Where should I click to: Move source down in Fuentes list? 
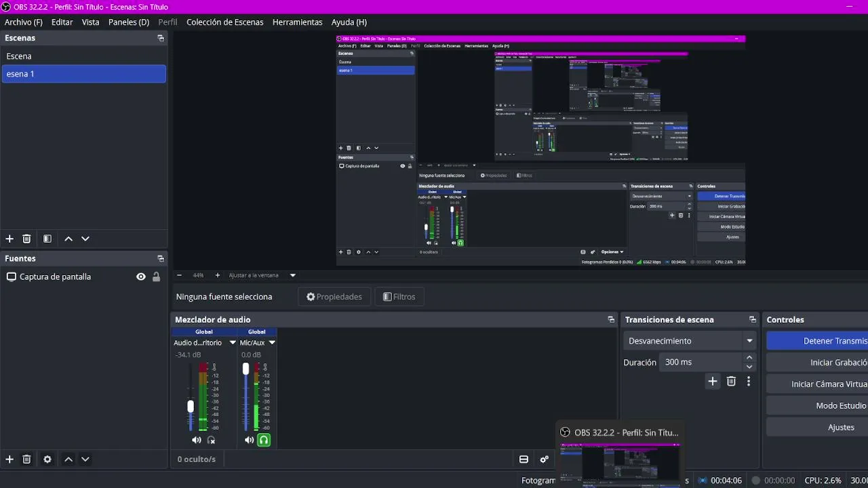[x=85, y=459]
